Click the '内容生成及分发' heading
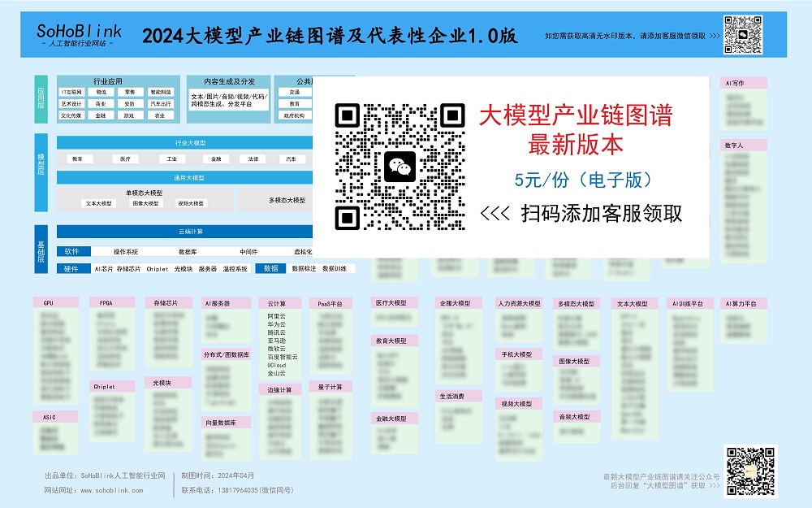 tap(230, 81)
